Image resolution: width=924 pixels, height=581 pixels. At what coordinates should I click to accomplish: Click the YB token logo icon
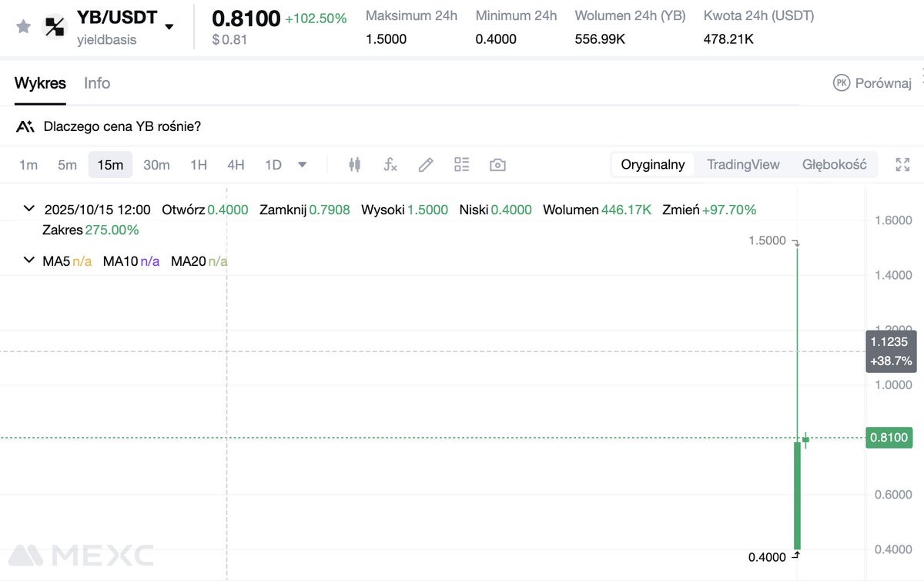tap(55, 27)
